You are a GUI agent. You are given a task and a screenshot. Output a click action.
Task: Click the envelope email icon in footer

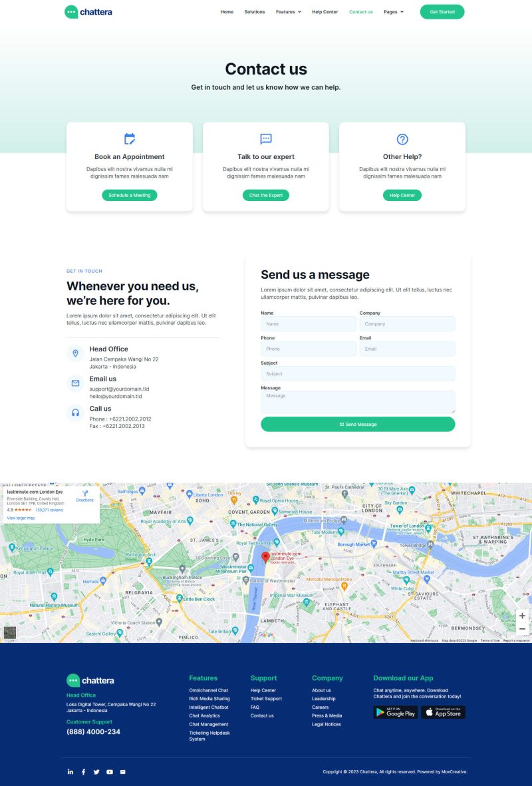(x=122, y=772)
